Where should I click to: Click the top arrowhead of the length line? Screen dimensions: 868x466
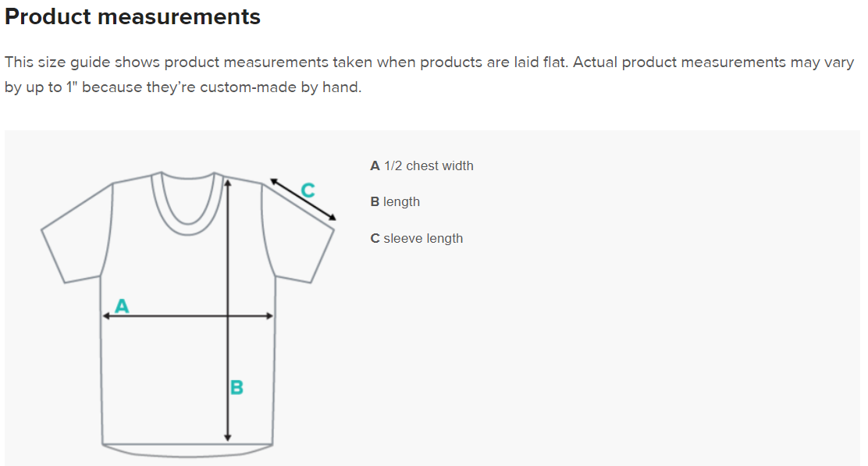click(x=227, y=183)
